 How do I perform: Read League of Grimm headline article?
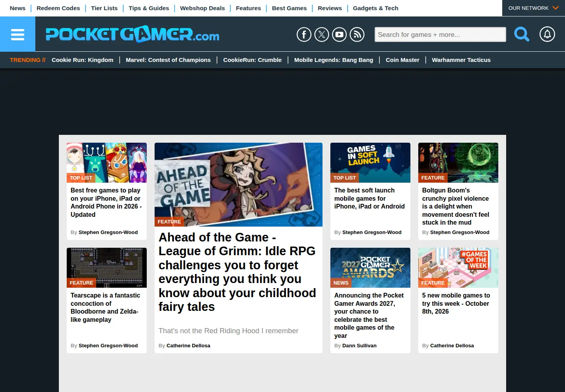[x=237, y=272]
